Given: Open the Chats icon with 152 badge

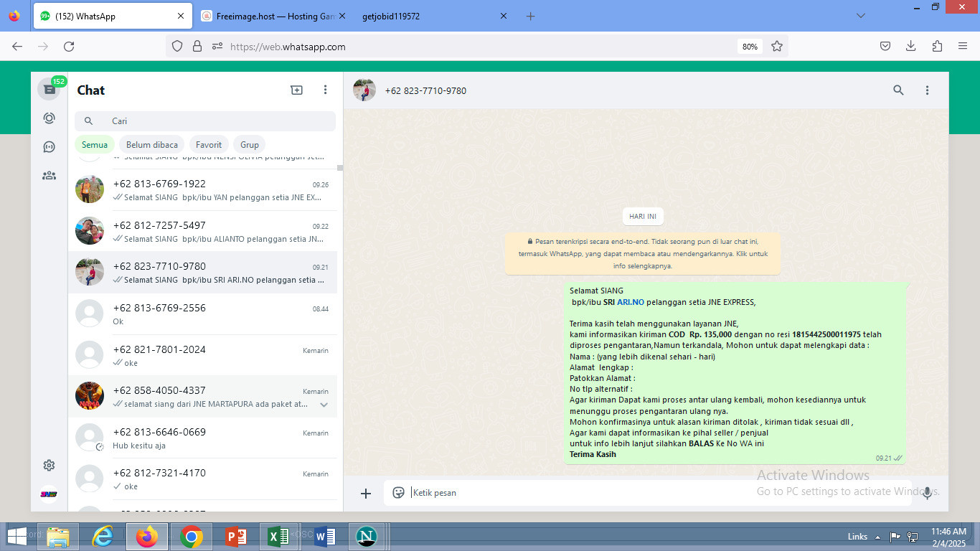Looking at the screenshot, I should point(49,89).
